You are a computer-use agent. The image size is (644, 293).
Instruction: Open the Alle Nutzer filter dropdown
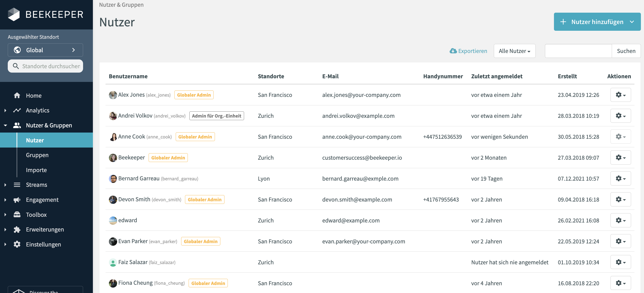[x=514, y=51]
